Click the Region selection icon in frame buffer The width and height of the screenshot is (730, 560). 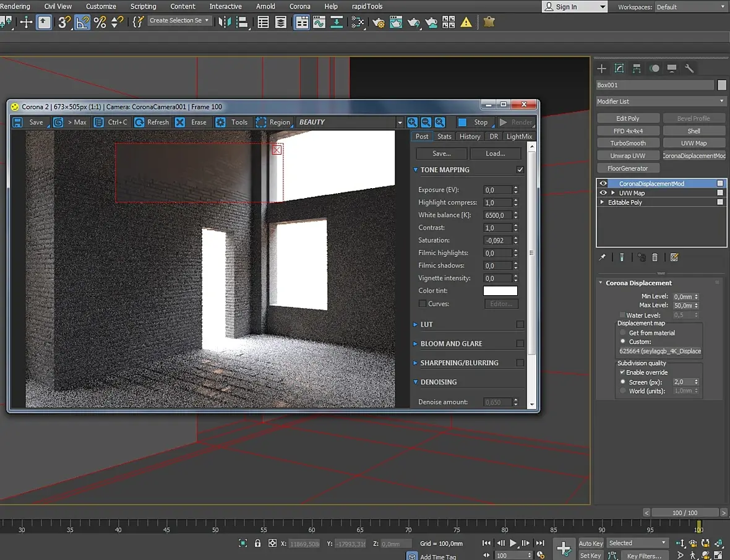(x=260, y=122)
